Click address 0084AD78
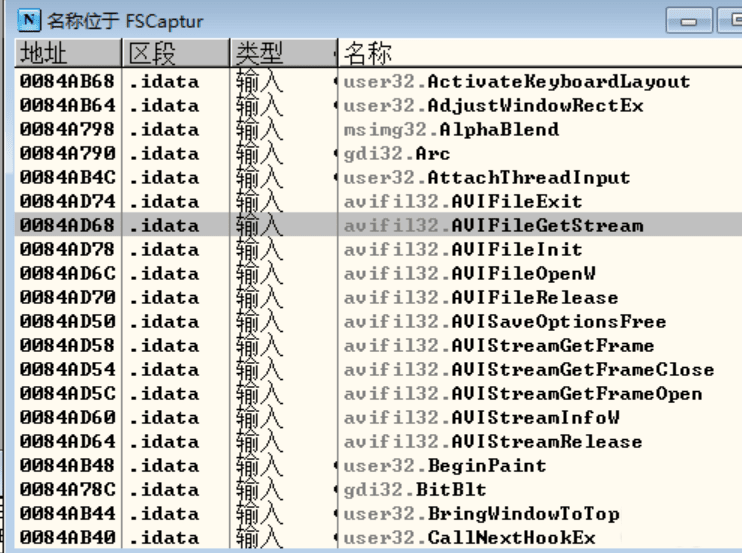This screenshot has width=742, height=553. pyautogui.click(x=67, y=250)
